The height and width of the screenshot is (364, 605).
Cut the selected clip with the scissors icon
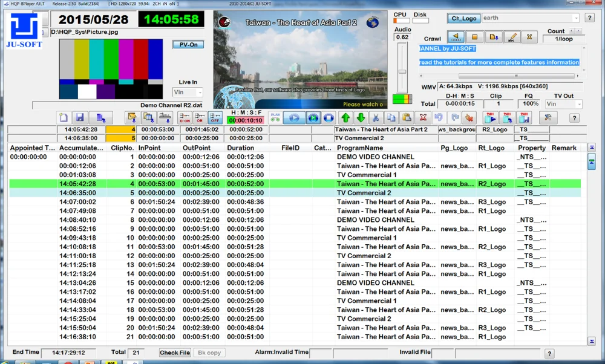tap(375, 118)
